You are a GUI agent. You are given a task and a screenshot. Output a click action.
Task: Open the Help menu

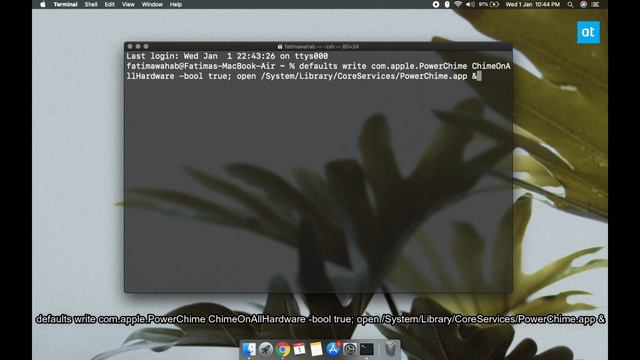tap(176, 4)
